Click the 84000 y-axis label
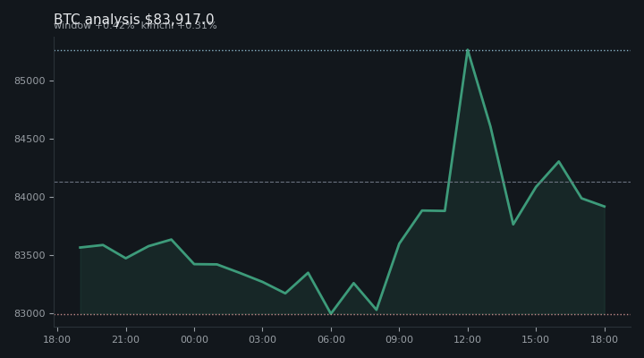 click(x=30, y=197)
